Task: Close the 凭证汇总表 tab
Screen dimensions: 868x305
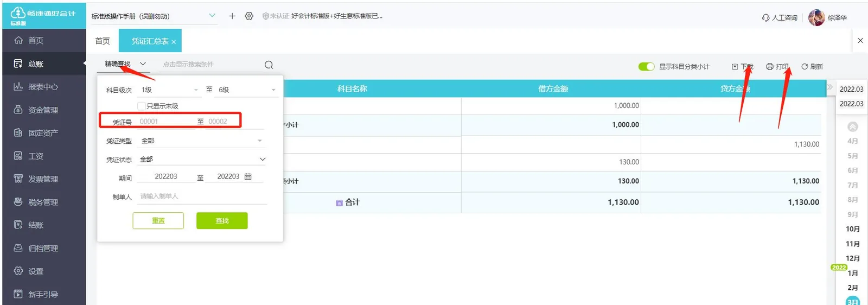Action: click(x=174, y=42)
